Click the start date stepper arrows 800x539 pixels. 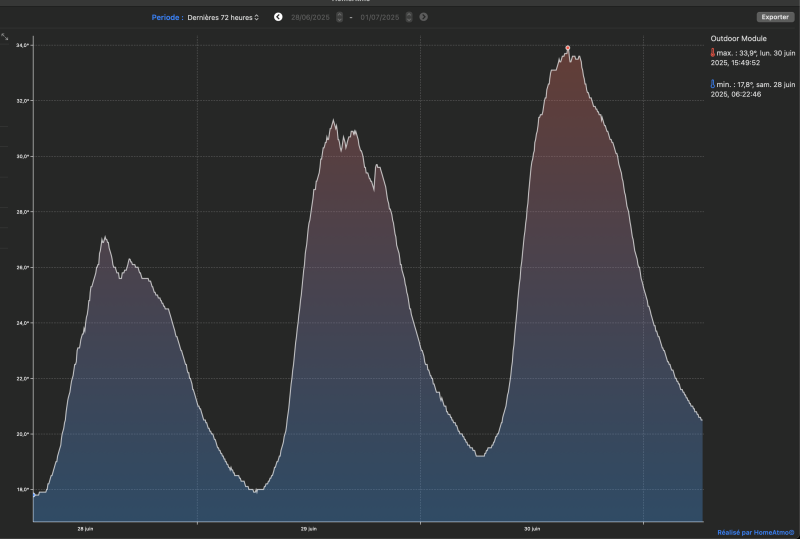coord(339,17)
